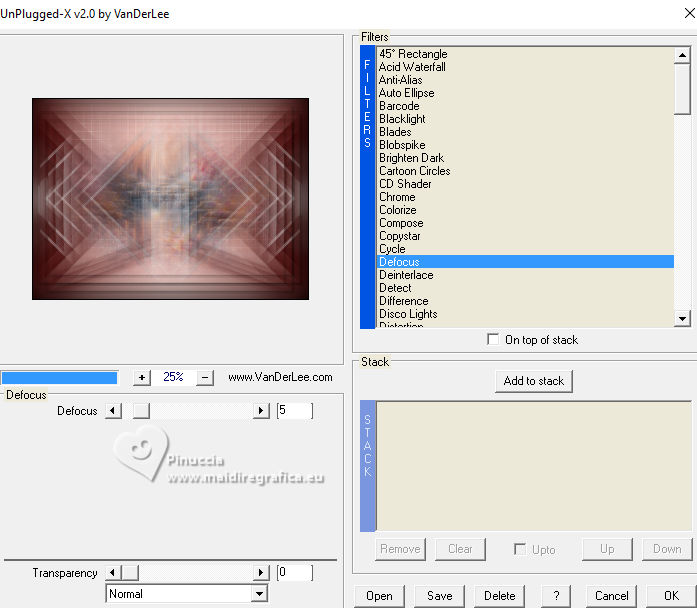
Task: Click filters list scroll up arrow
Action: (x=682, y=55)
